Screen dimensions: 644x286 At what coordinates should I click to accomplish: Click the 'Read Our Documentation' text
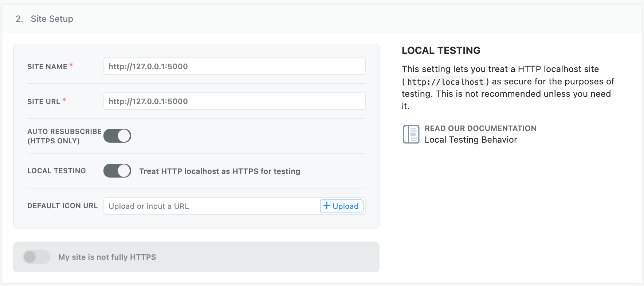[x=480, y=128]
